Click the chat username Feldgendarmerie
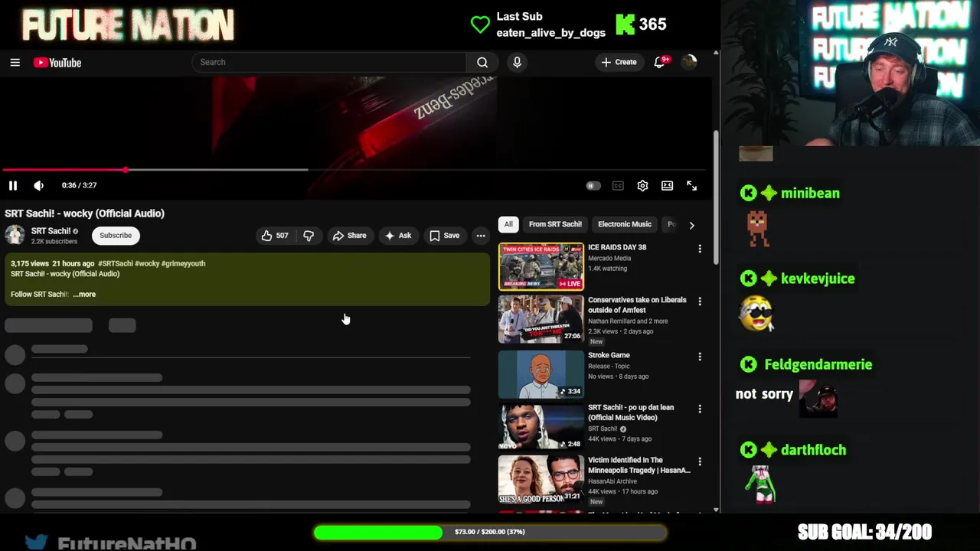Image resolution: width=980 pixels, height=551 pixels. pyautogui.click(x=818, y=364)
